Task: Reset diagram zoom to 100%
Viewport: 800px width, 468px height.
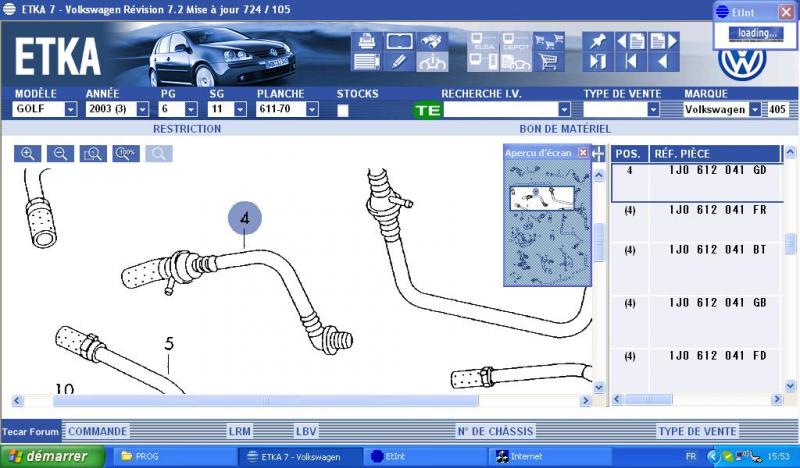Action: [x=126, y=154]
